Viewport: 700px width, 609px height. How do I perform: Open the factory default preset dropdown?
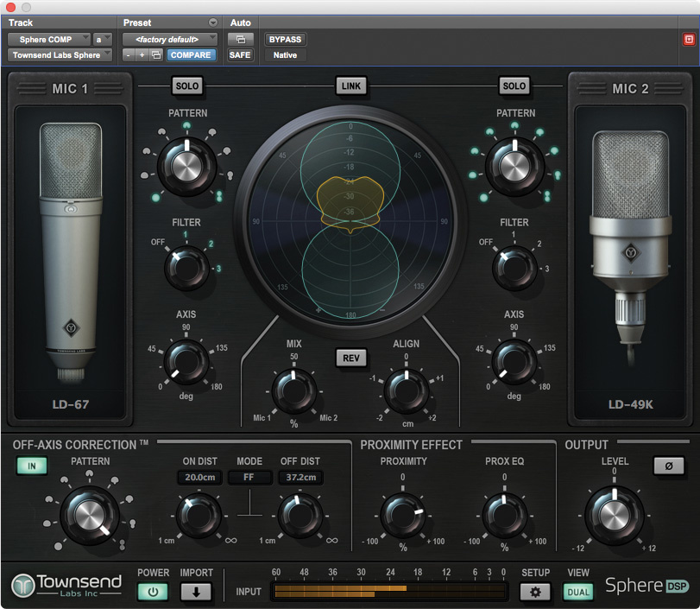(170, 40)
